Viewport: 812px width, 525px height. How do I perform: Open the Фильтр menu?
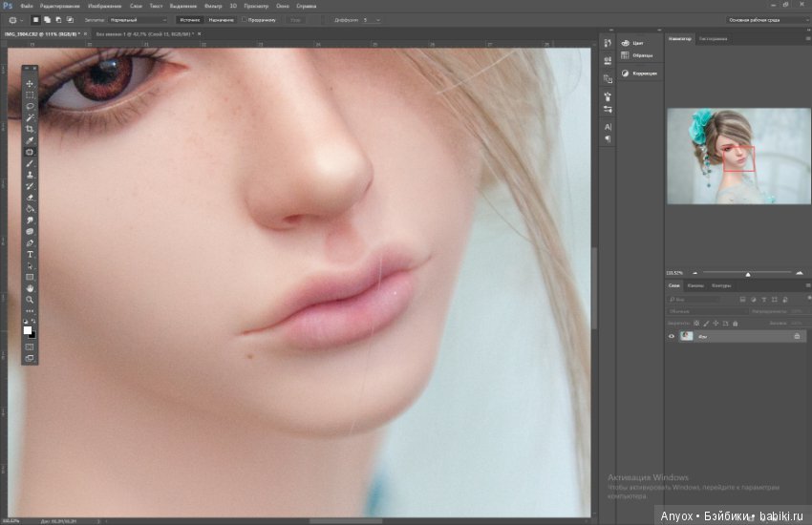pyautogui.click(x=213, y=7)
